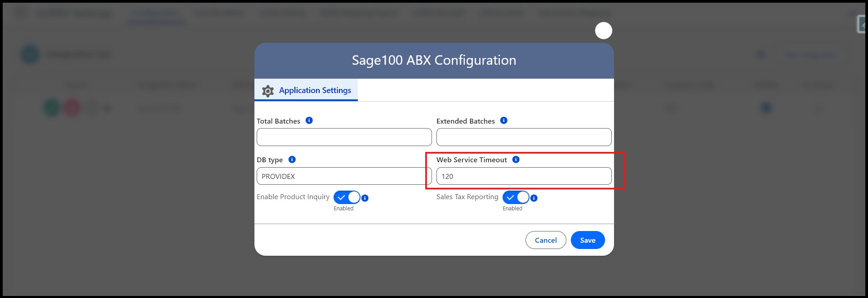Turn off the Sales Tax Reporting toggle
This screenshot has width=868, height=298.
pyautogui.click(x=516, y=197)
